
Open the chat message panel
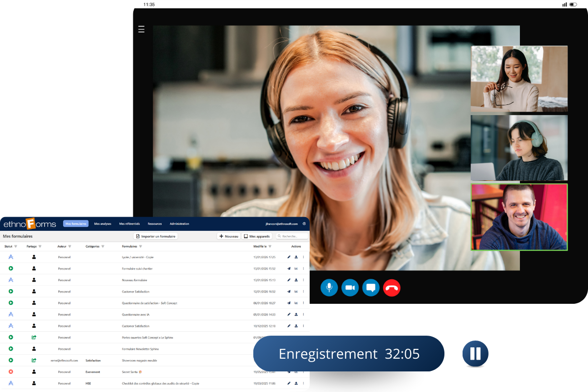pos(371,288)
